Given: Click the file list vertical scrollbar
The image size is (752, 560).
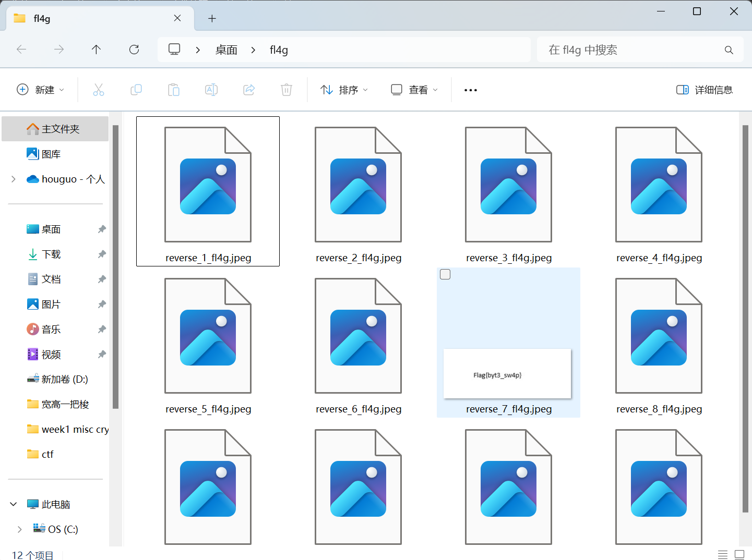Looking at the screenshot, I should (x=745, y=318).
